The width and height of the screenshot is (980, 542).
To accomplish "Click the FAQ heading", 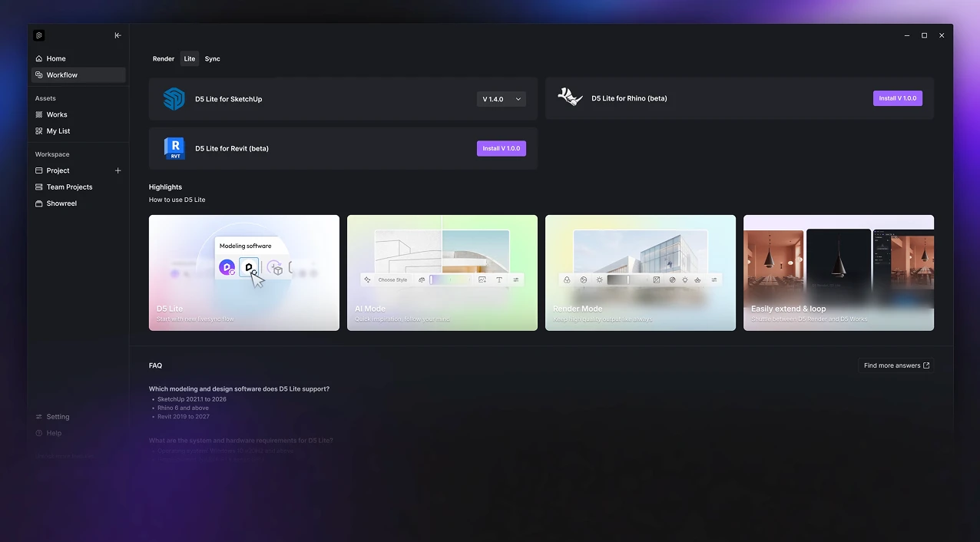I will click(155, 365).
